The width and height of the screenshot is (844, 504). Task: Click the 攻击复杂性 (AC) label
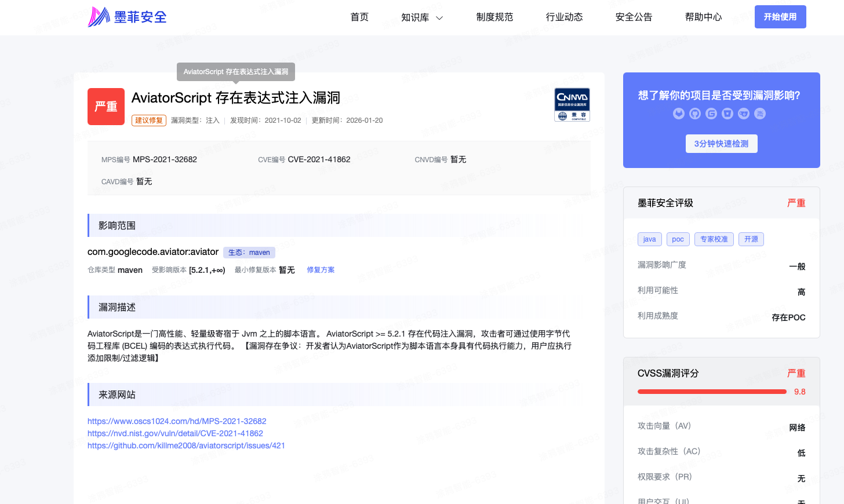click(x=669, y=451)
